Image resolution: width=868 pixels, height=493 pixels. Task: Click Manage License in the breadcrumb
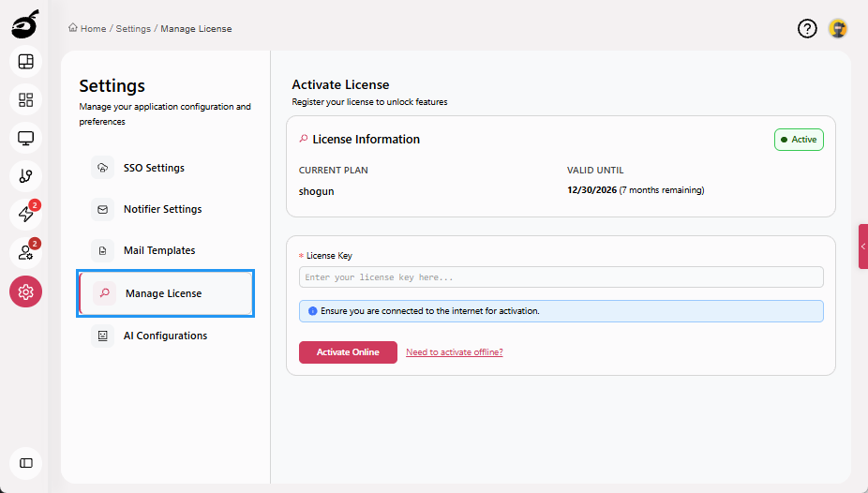196,29
